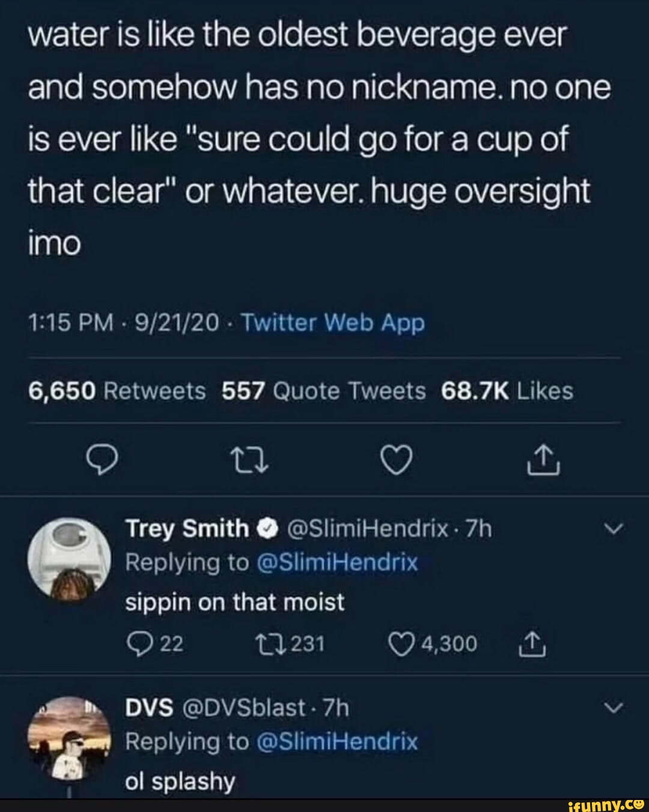Click @SlimiHendrix mention in DVS's reply
The width and height of the screenshot is (649, 812).
(337, 742)
